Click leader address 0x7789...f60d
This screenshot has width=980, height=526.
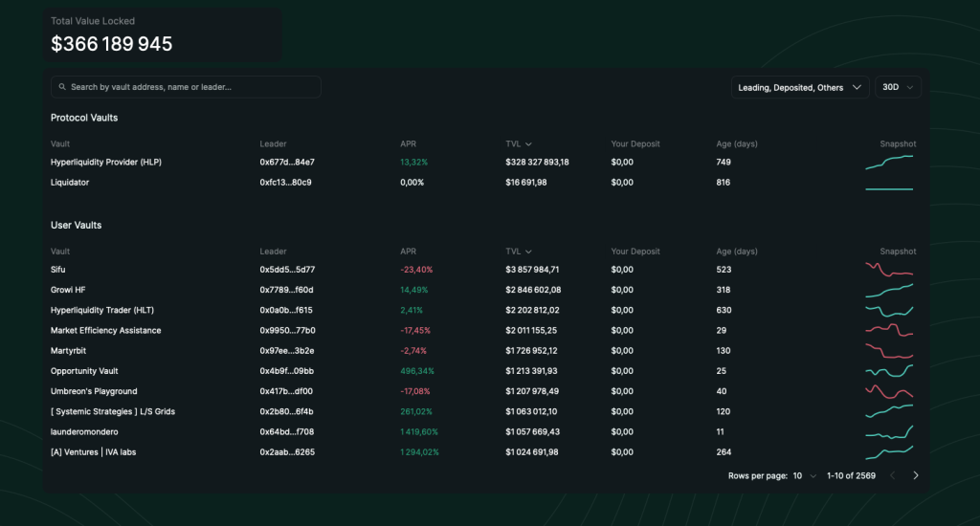pyautogui.click(x=286, y=290)
